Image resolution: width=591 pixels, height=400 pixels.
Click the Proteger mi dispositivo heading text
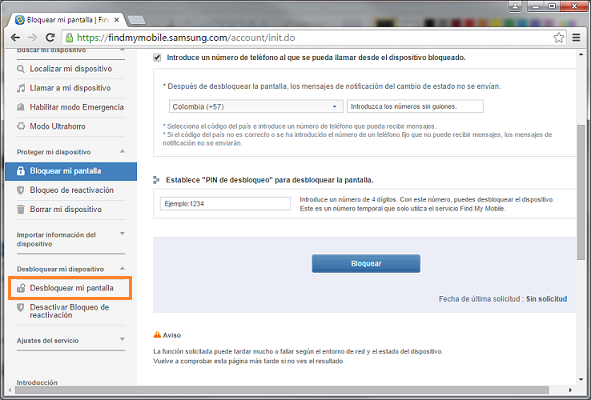[54, 152]
